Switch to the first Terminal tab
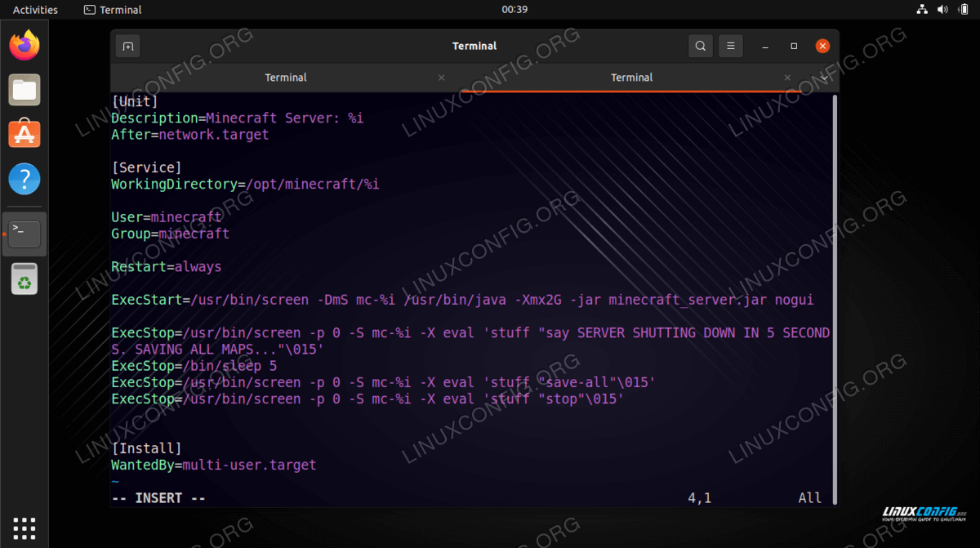 pyautogui.click(x=286, y=78)
